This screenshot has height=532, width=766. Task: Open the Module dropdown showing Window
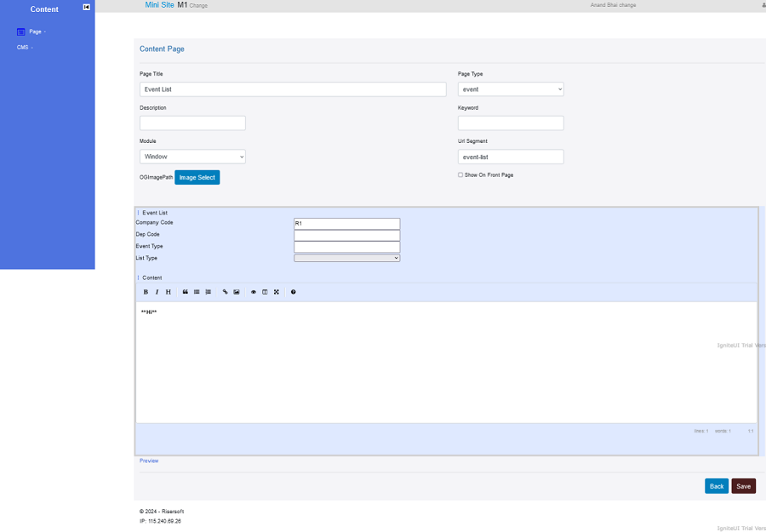point(192,157)
